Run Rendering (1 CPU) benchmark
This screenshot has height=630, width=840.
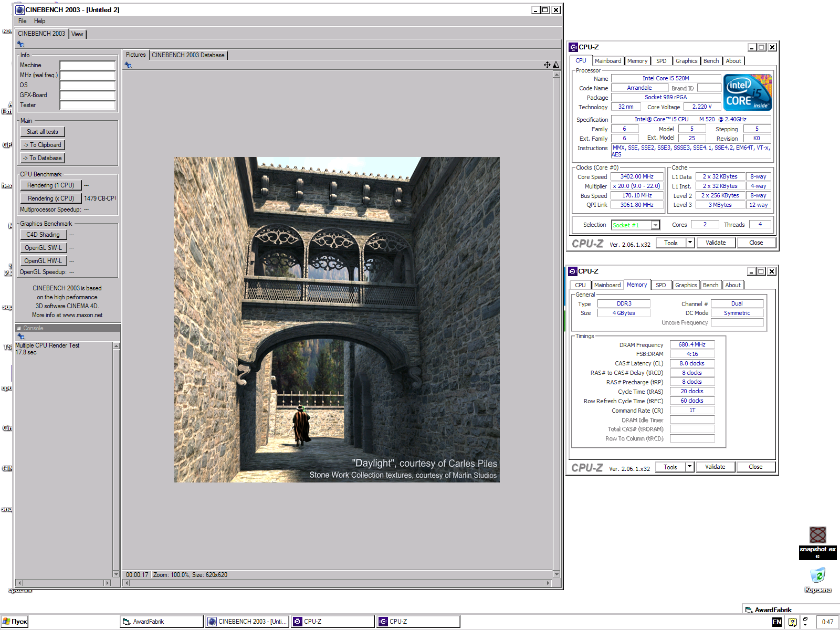51,185
